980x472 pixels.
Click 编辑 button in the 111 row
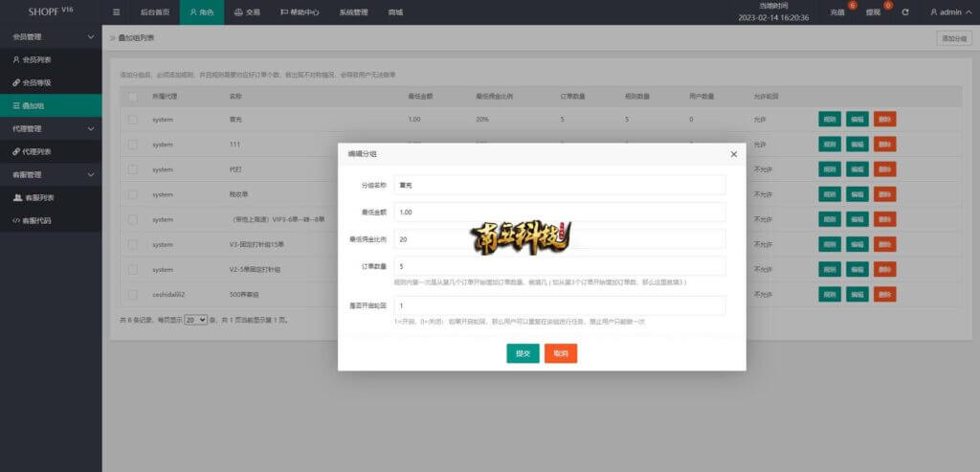tap(857, 145)
